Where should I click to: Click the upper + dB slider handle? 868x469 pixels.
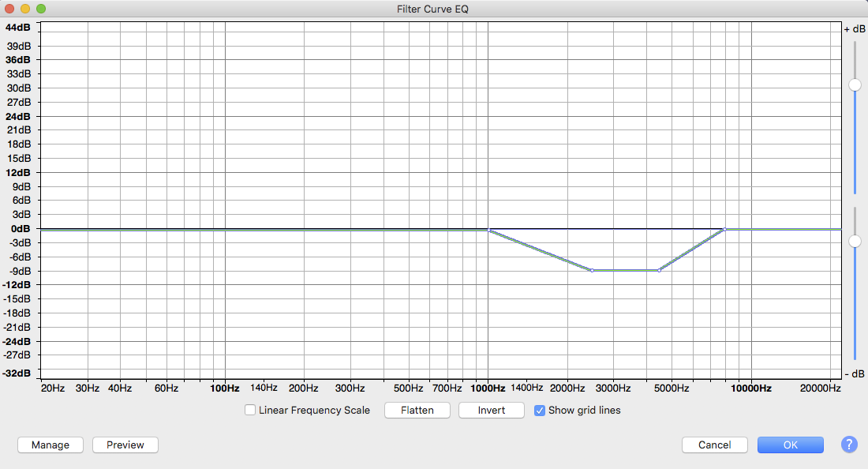click(x=855, y=85)
